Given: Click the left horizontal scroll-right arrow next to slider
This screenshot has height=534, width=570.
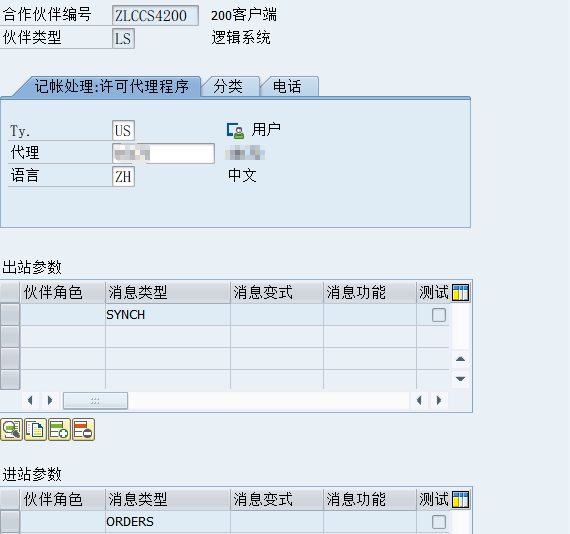Looking at the screenshot, I should [50, 401].
